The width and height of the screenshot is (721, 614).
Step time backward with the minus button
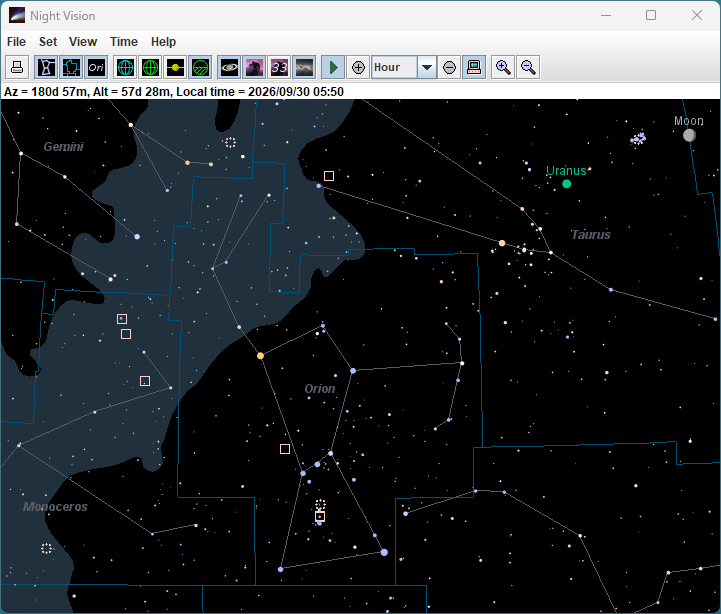click(449, 68)
